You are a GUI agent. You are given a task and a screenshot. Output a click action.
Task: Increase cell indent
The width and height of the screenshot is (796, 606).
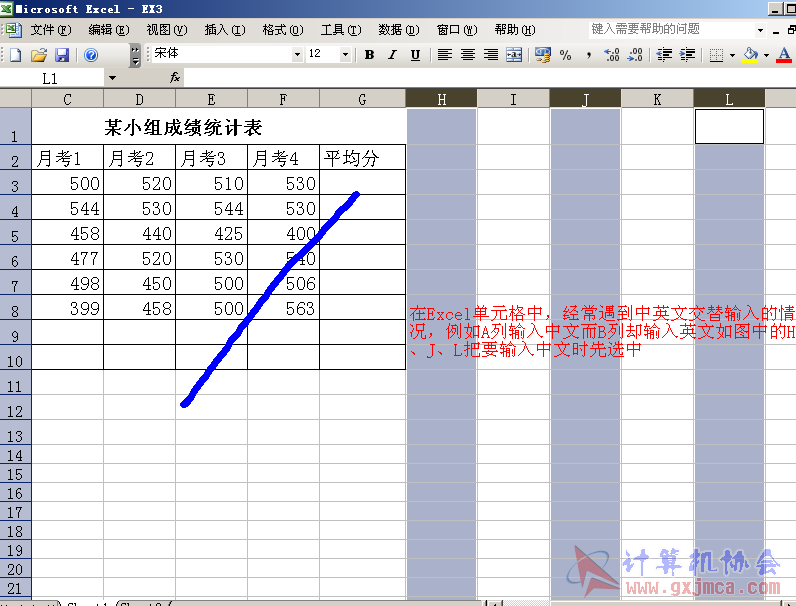687,55
